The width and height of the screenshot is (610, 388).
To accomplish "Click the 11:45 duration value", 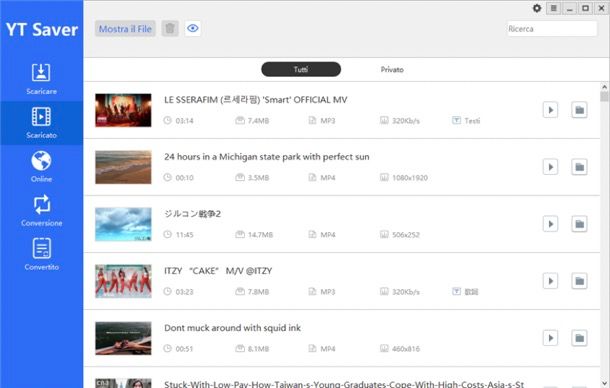I will click(184, 235).
